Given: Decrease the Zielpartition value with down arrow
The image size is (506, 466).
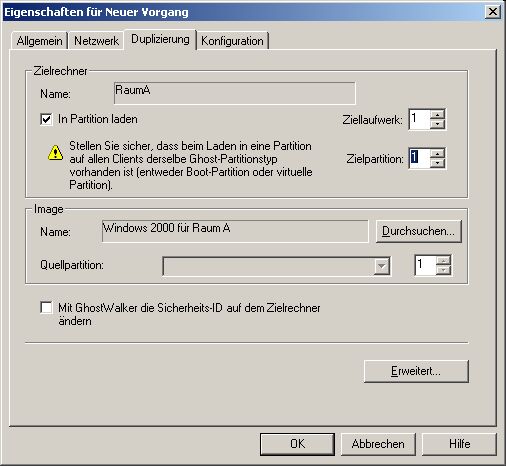Looking at the screenshot, I should tap(437, 163).
